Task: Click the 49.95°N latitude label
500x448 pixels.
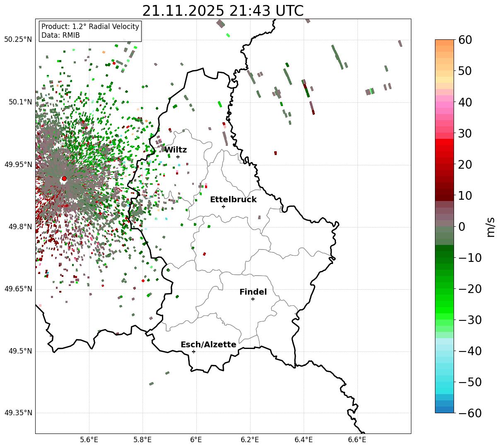Action: click(18, 165)
